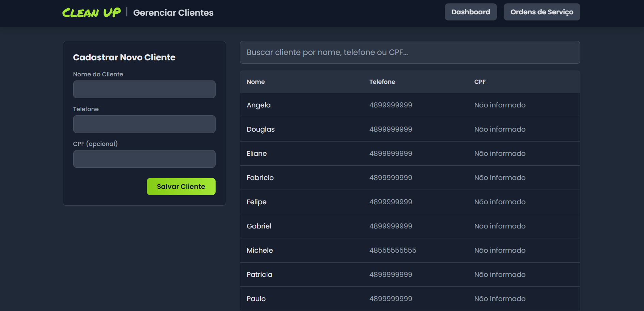Click the CPF column header
The width and height of the screenshot is (644, 311).
[x=480, y=82]
